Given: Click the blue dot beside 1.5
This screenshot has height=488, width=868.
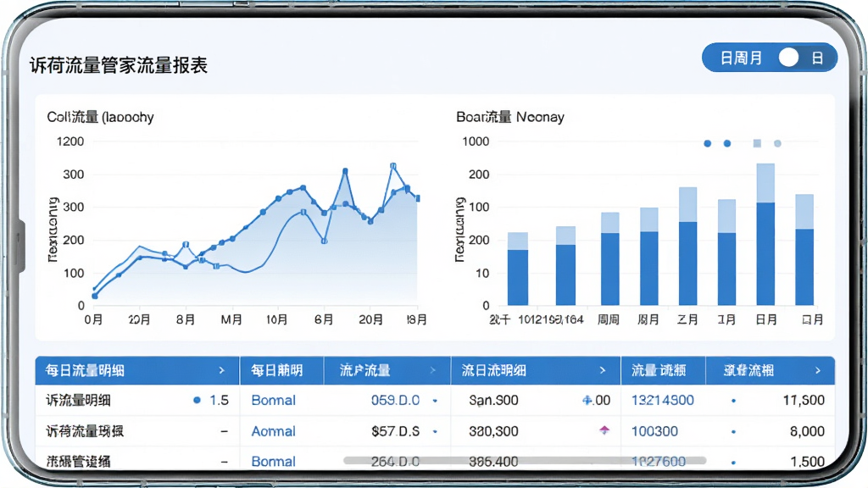Looking at the screenshot, I should pyautogui.click(x=197, y=400).
